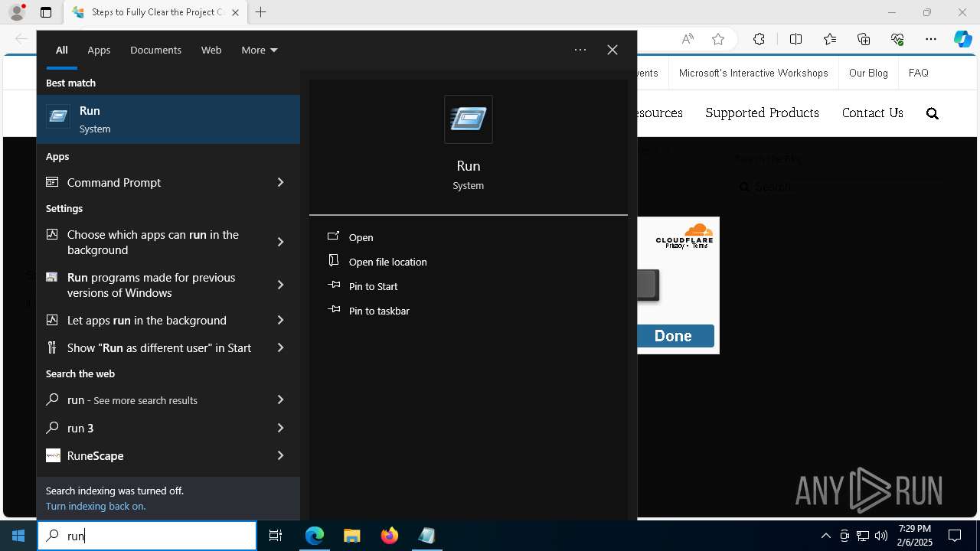Viewport: 980px width, 551px height.
Task: Expand the 'run 3' web result arrow
Action: coord(280,428)
